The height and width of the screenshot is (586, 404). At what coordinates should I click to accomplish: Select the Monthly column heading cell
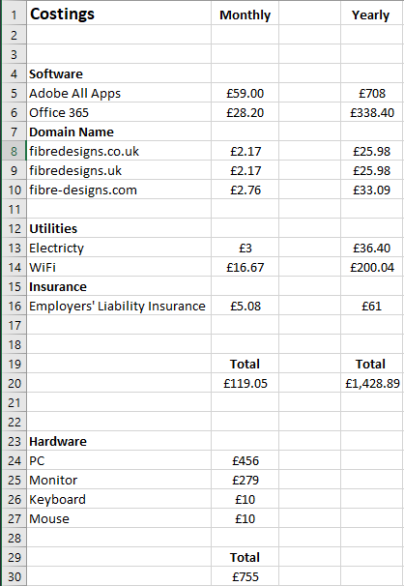(245, 15)
